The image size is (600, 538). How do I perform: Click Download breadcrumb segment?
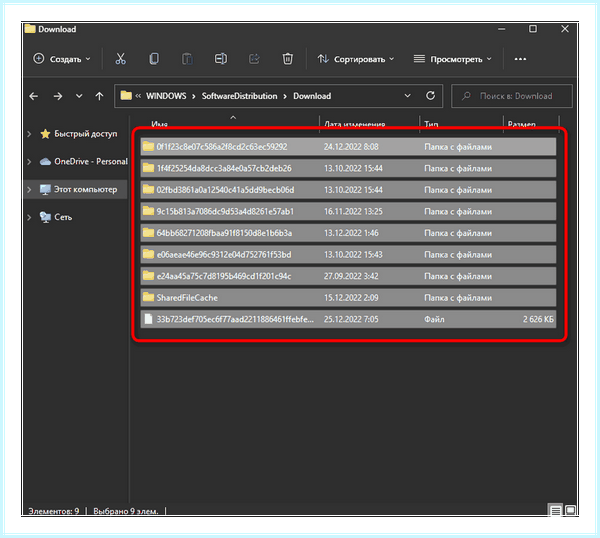312,96
